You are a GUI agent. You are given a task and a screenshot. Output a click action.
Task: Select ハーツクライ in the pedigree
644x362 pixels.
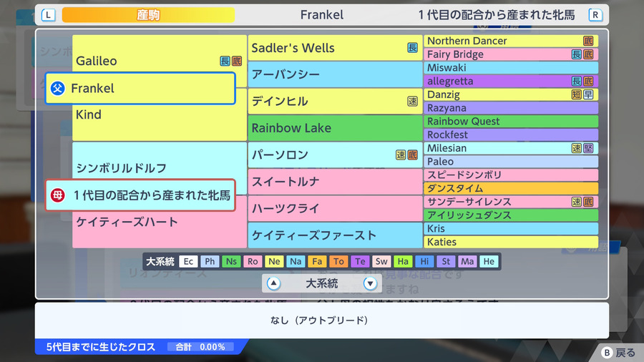point(335,208)
